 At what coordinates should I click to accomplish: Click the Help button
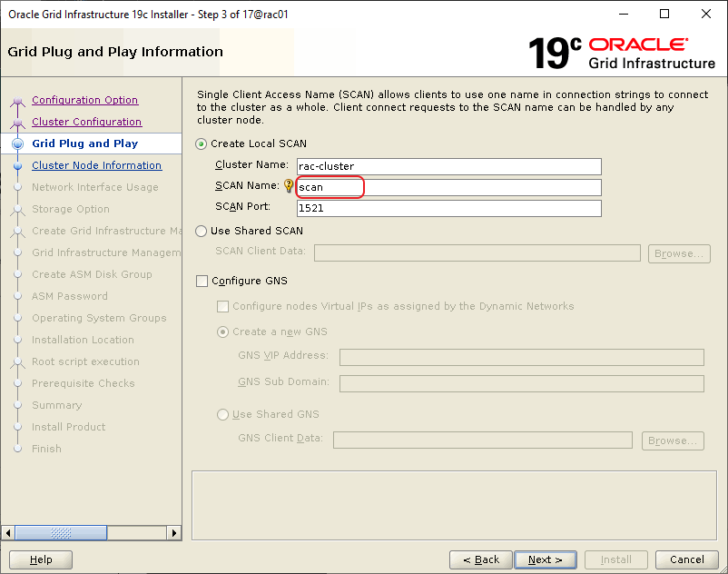pos(41,559)
